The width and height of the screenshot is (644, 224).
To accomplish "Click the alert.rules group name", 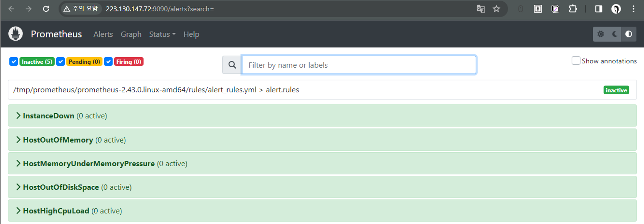I will (282, 90).
